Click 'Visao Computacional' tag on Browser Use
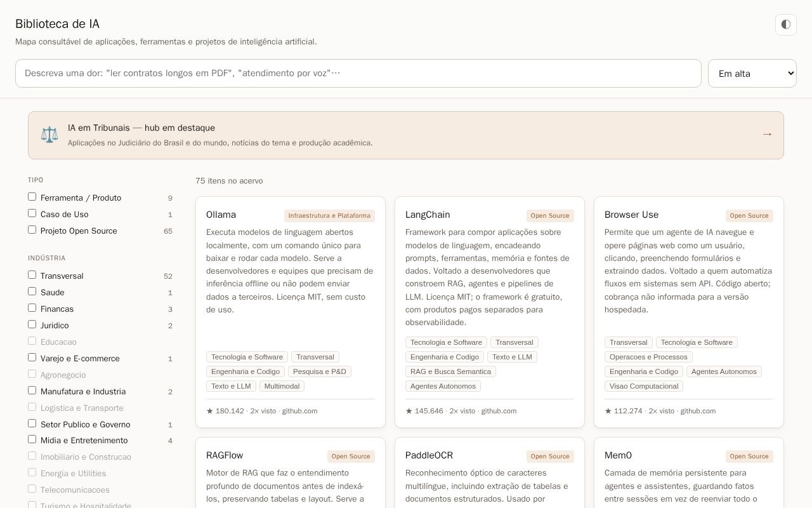 pyautogui.click(x=644, y=386)
